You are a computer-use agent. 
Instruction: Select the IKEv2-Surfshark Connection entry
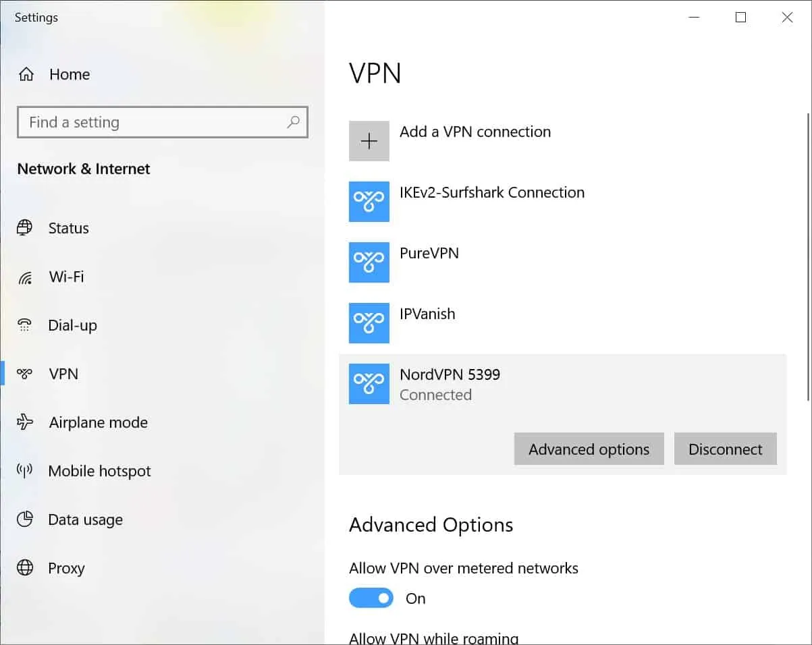(493, 202)
